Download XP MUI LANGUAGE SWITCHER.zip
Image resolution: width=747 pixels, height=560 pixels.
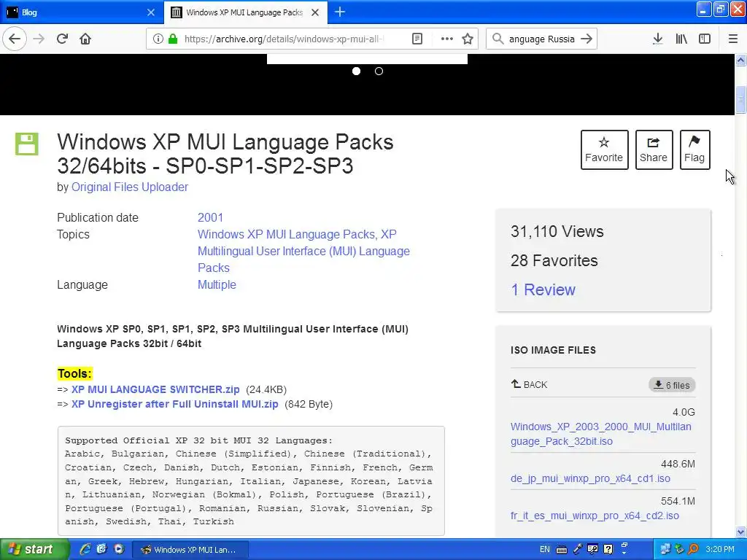click(x=155, y=389)
